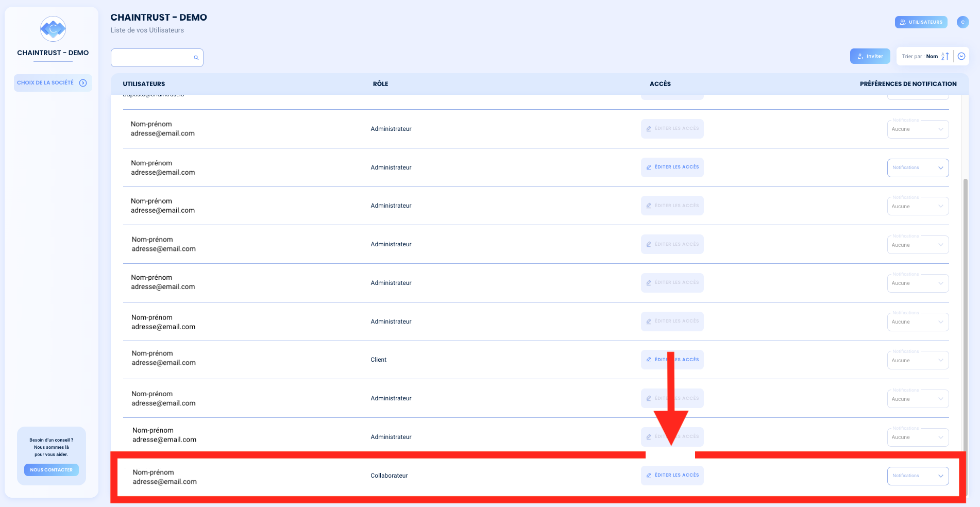The width and height of the screenshot is (980, 507).
Task: Click the Client role text
Action: click(378, 360)
